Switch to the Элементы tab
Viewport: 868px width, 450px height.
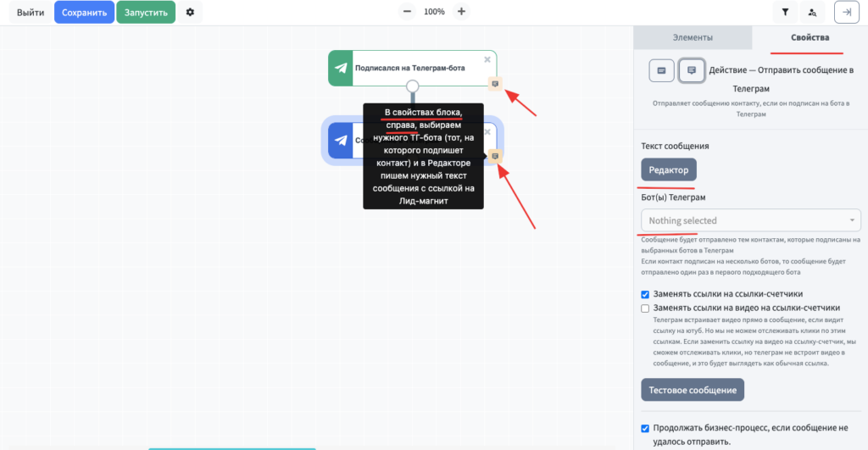pyautogui.click(x=693, y=38)
